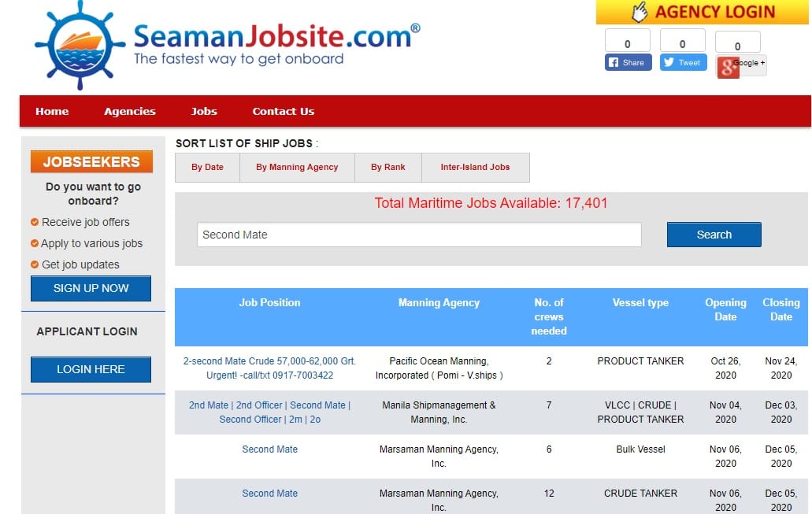This screenshot has height=514, width=812.
Task: Click the Facebook share count box
Action: coord(628,42)
